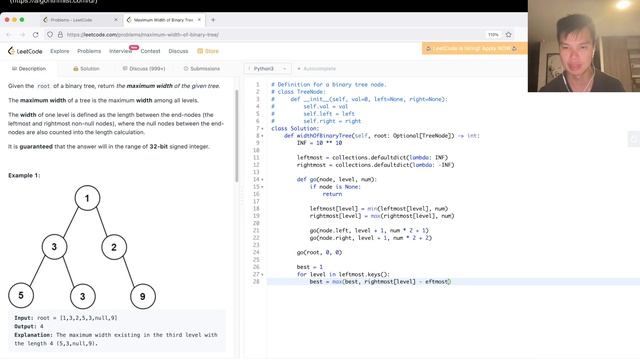Click the address bar URL

coord(142,35)
